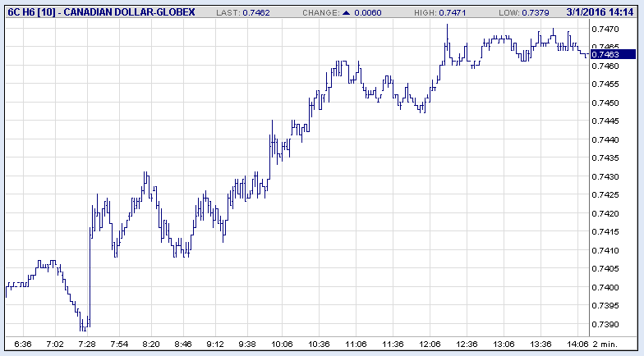Select the 6:36 time axis label

[24, 345]
